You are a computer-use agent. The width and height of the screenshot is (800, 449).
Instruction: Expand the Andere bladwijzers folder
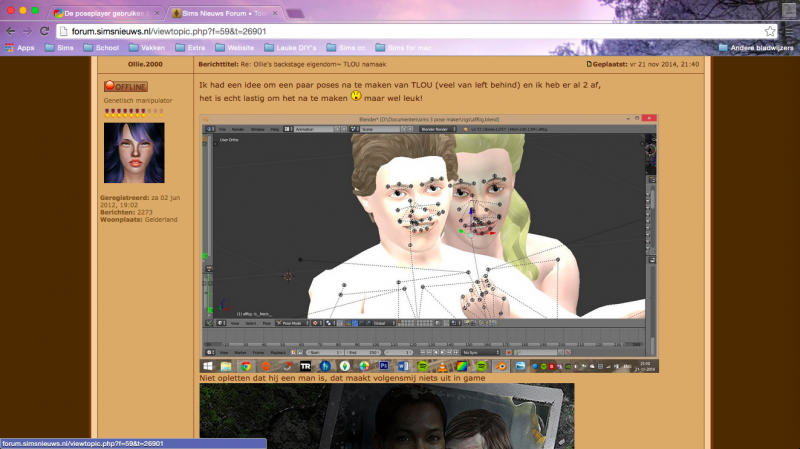click(x=756, y=47)
